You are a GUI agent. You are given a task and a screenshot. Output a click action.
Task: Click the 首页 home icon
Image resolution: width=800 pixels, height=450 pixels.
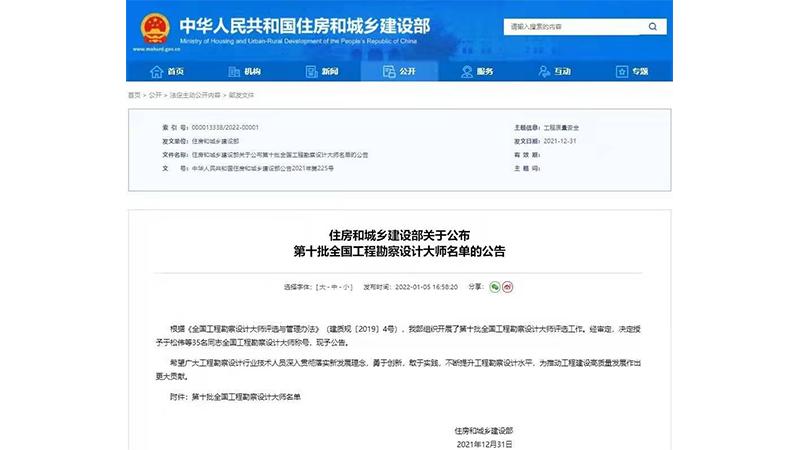click(x=157, y=71)
